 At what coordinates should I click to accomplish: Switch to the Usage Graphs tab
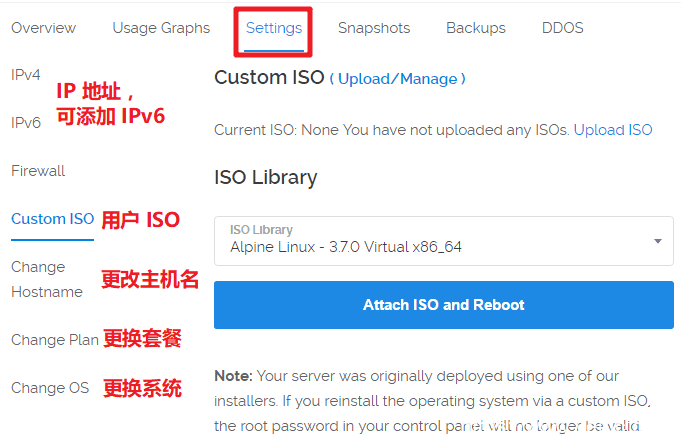(x=161, y=28)
